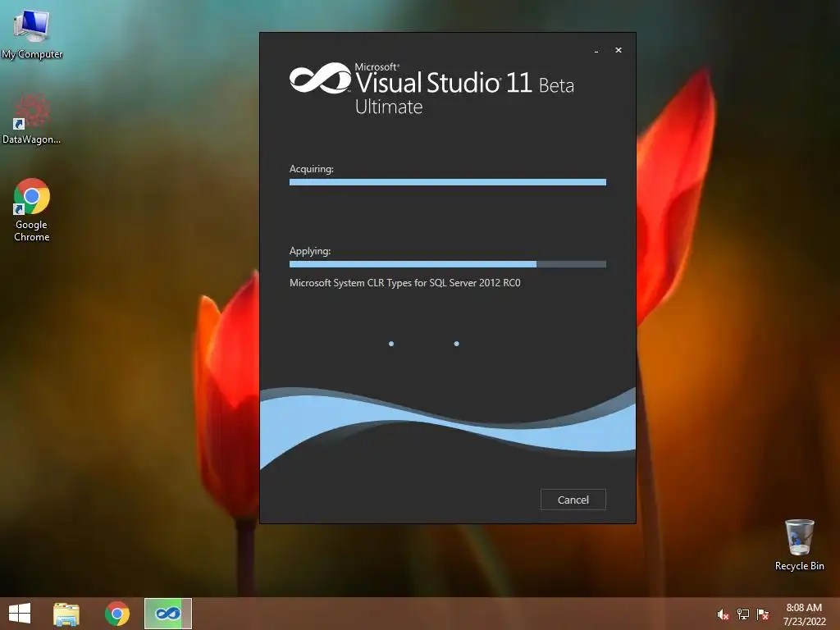840x630 pixels.
Task: Click the Acquiring progress bar
Action: point(447,182)
